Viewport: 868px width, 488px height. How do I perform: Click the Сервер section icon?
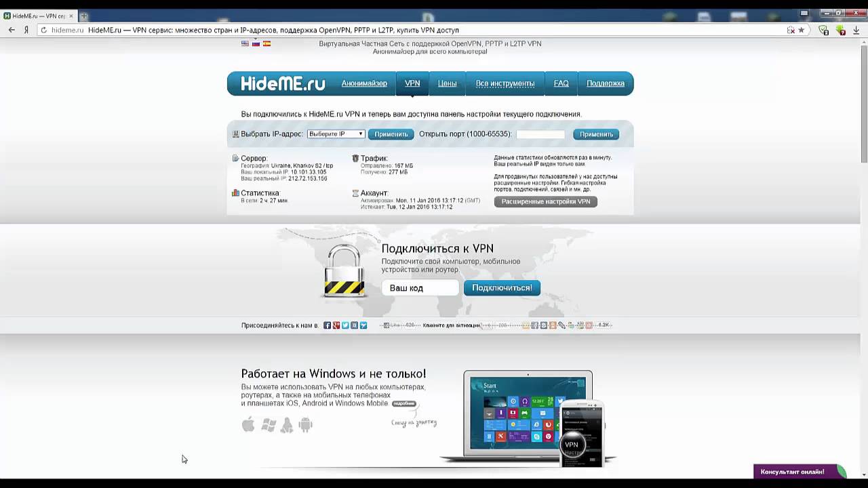pyautogui.click(x=235, y=159)
